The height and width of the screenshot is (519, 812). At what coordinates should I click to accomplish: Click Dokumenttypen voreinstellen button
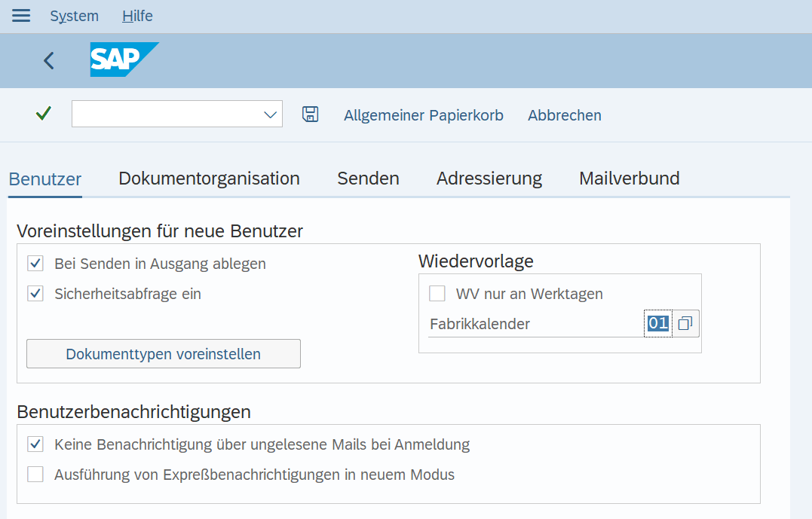pos(164,354)
